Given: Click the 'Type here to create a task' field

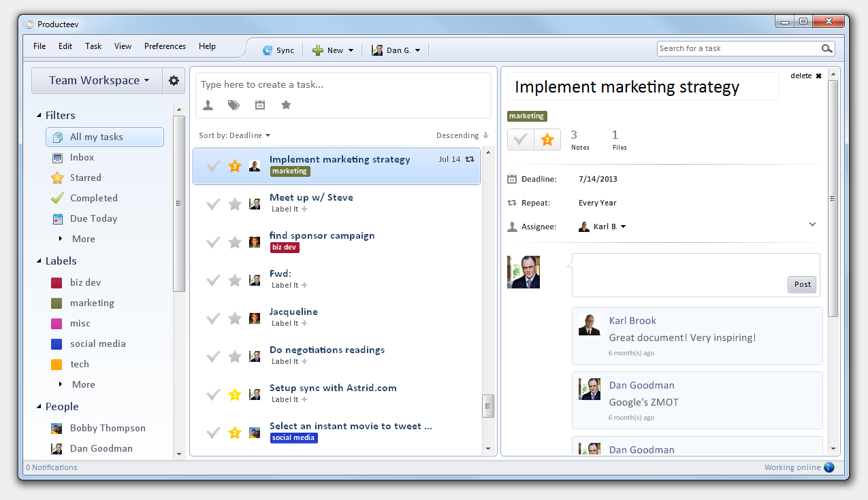Looking at the screenshot, I should coord(343,85).
